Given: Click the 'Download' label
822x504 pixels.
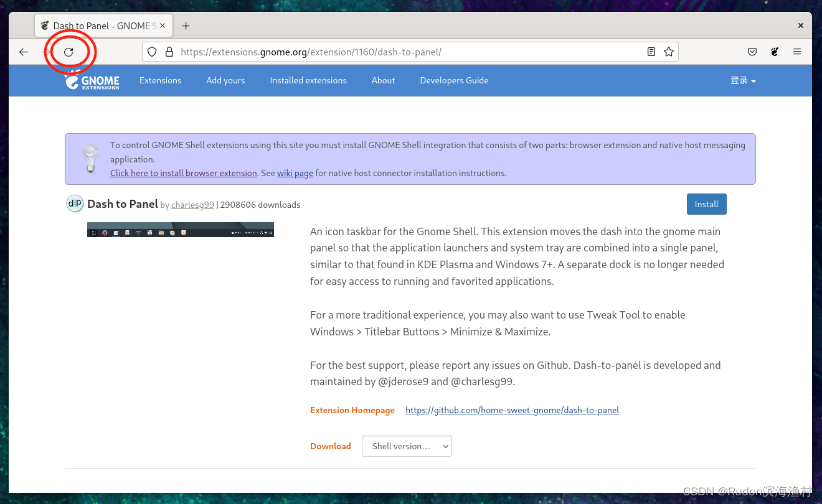Looking at the screenshot, I should [x=331, y=446].
